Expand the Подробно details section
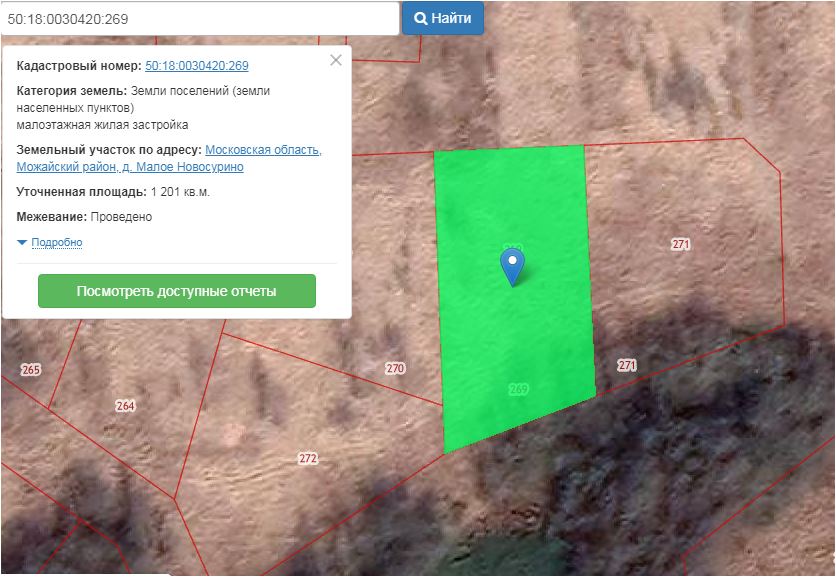This screenshot has width=836, height=577. [57, 243]
